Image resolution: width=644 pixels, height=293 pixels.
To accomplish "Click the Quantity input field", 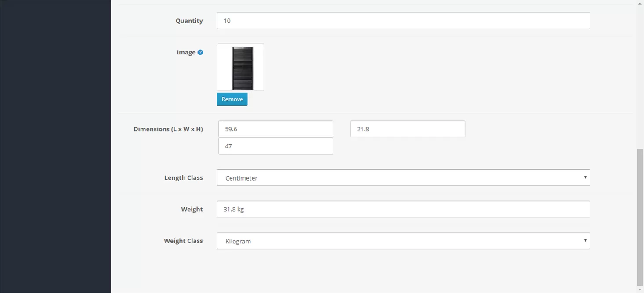I will coord(403,21).
